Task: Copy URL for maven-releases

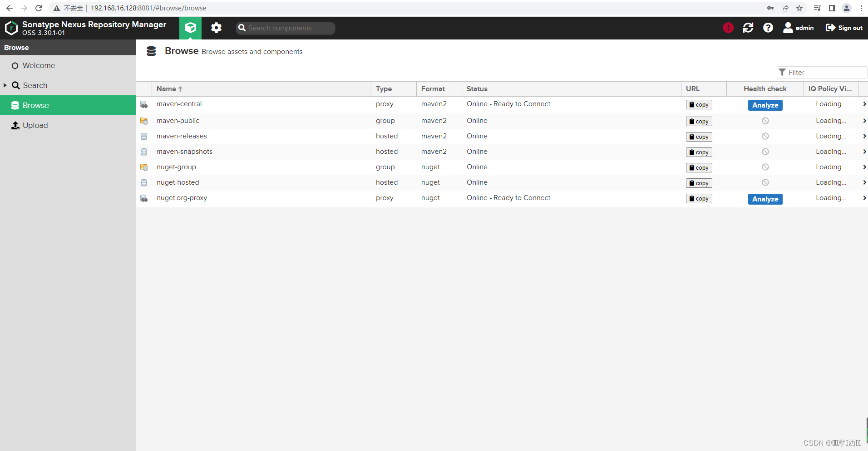Action: [x=699, y=137]
